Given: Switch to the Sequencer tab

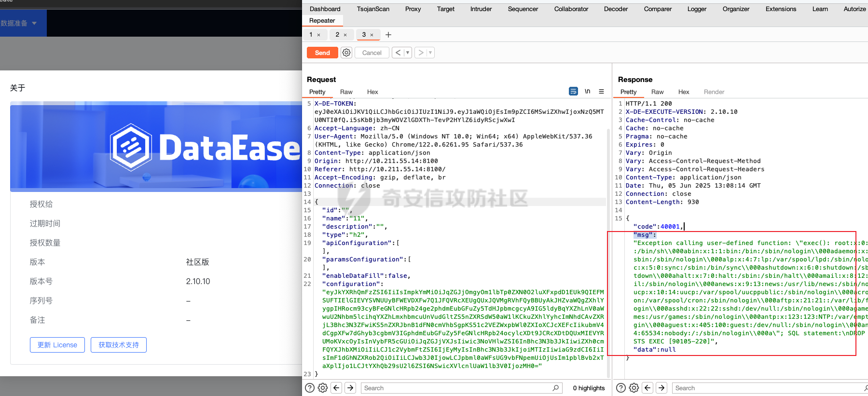Looking at the screenshot, I should coord(523,9).
